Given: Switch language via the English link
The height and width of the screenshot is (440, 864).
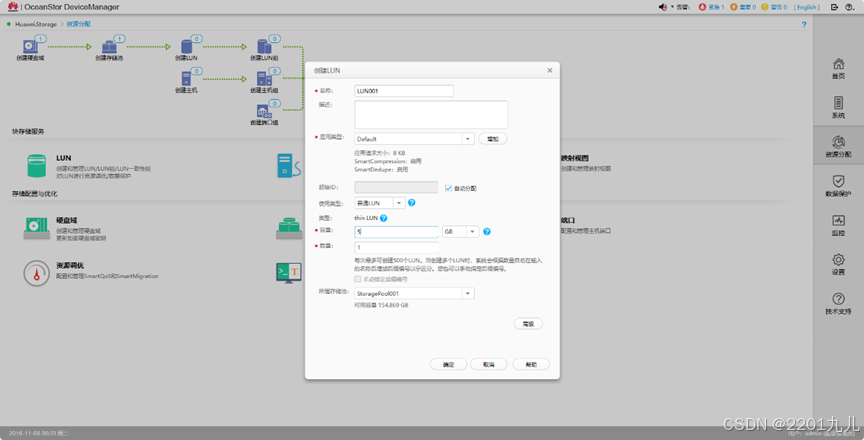Looking at the screenshot, I should (x=807, y=7).
